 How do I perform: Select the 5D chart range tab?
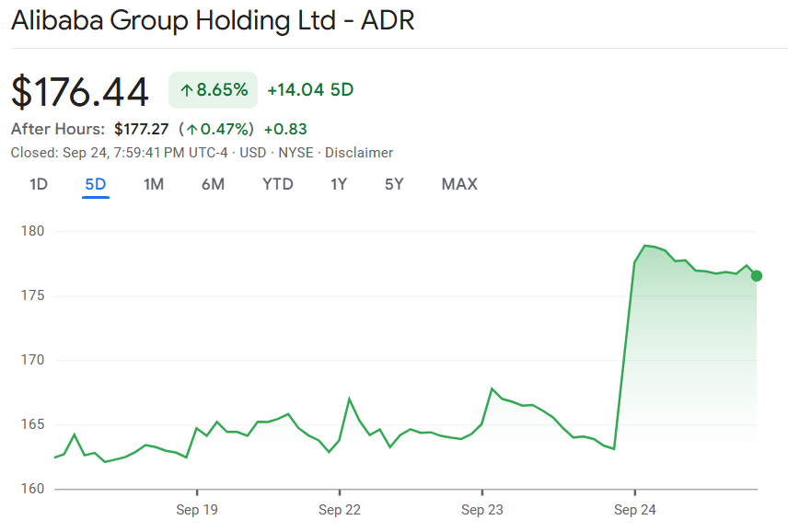click(96, 184)
